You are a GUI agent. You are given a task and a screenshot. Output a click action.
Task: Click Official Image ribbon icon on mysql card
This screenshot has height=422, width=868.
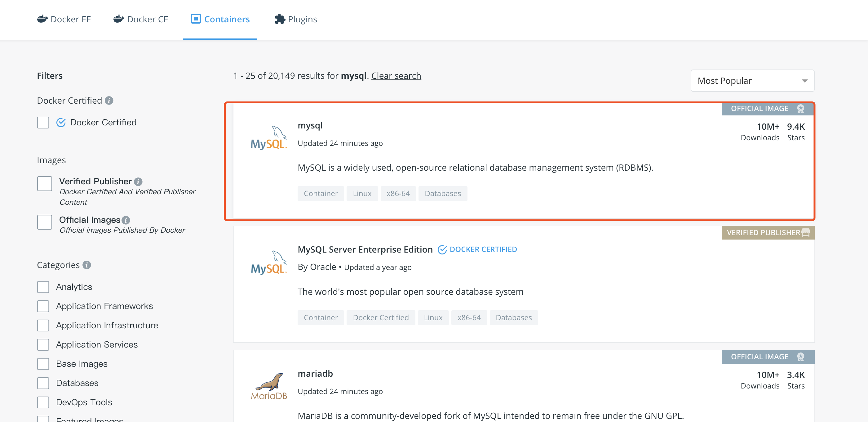[801, 109]
